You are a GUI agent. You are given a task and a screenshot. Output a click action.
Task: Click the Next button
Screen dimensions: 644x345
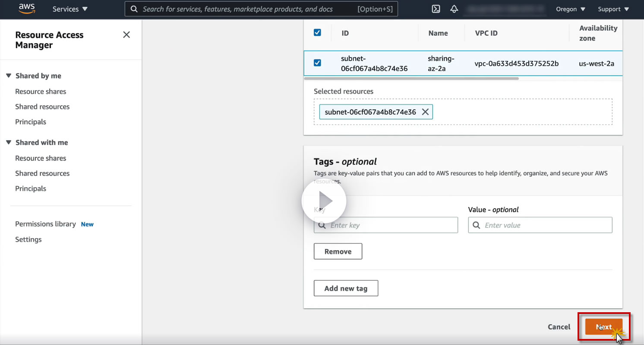click(603, 327)
